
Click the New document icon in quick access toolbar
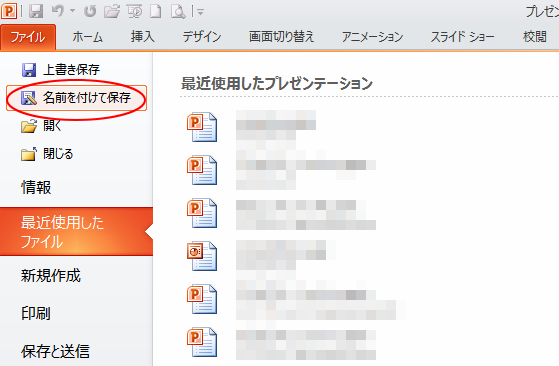pos(155,11)
